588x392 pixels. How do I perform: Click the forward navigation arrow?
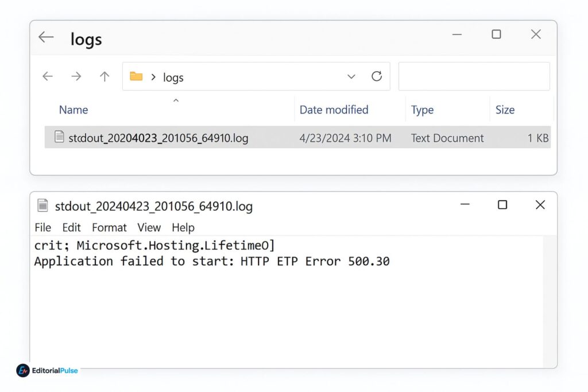coord(76,76)
